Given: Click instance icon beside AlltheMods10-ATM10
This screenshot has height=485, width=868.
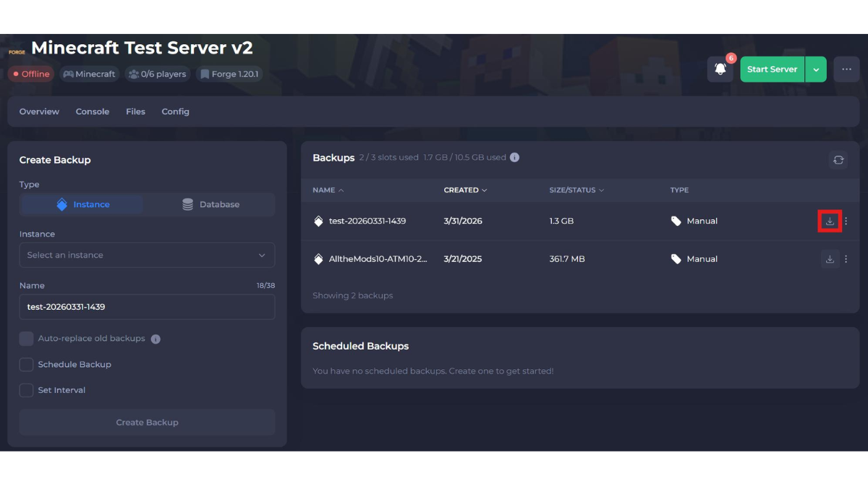Looking at the screenshot, I should [x=318, y=259].
